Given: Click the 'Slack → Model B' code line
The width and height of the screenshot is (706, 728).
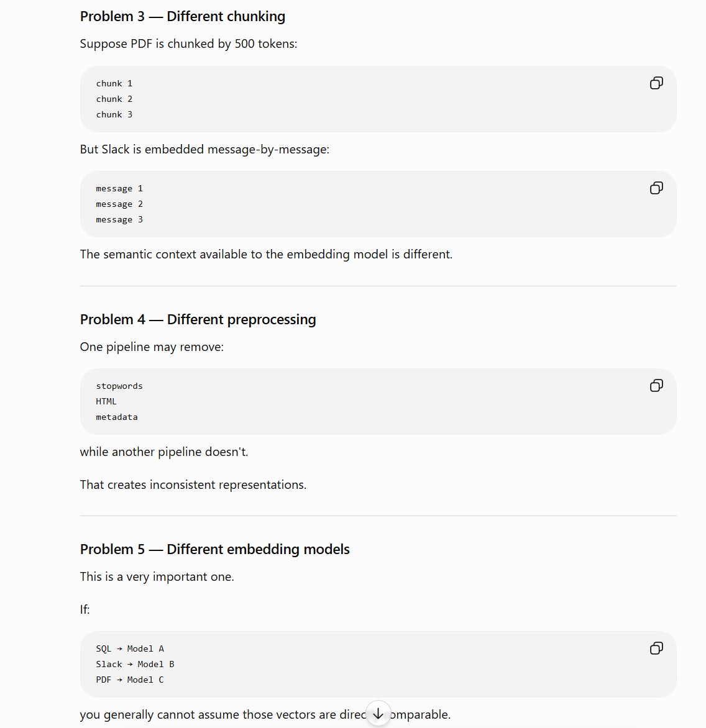Looking at the screenshot, I should [x=135, y=665].
